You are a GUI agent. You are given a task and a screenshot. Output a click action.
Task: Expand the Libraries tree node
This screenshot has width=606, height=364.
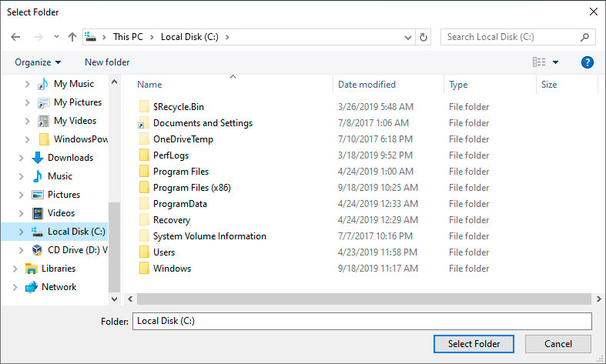pos(15,269)
